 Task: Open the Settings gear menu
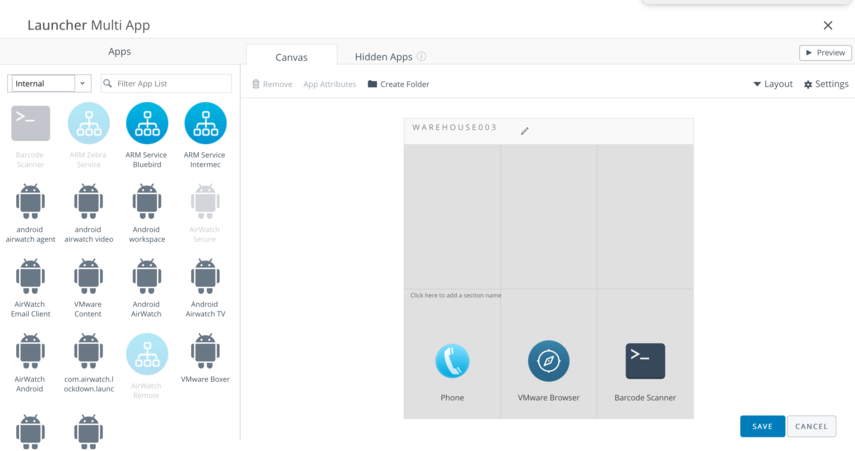[x=826, y=84]
